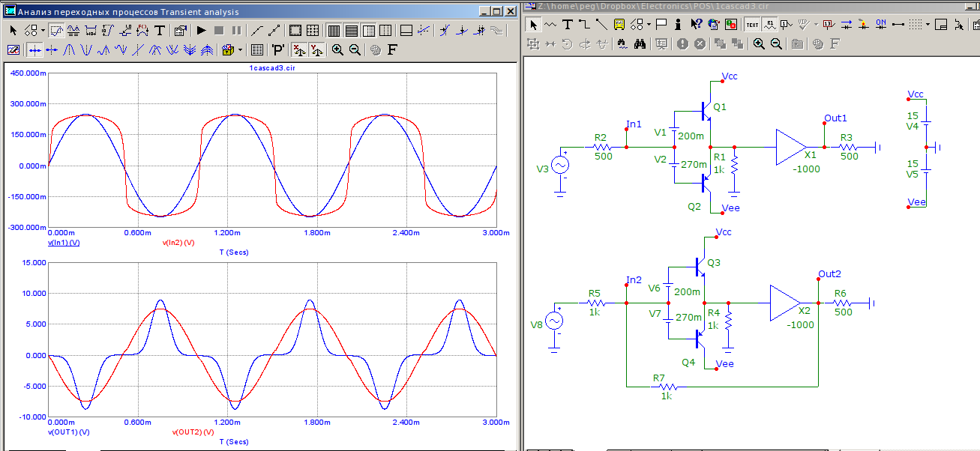Viewport: 980px width, 451px height.
Task: Click the v(In1) (V) waveform label
Action: coord(64,243)
